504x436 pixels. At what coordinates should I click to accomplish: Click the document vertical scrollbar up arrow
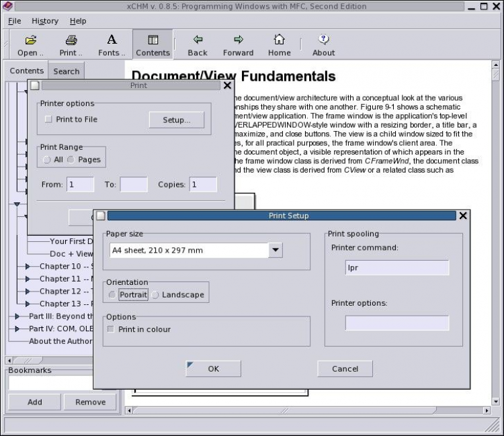[496, 64]
